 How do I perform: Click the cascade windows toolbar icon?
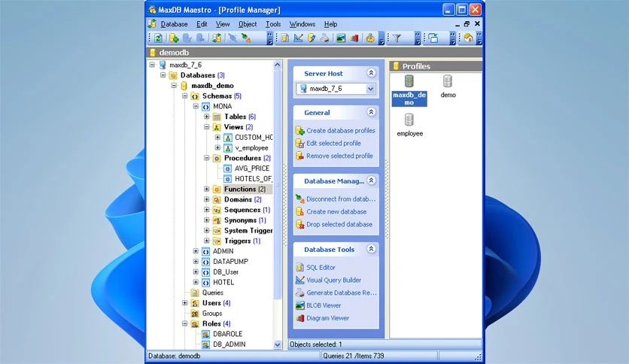point(433,38)
